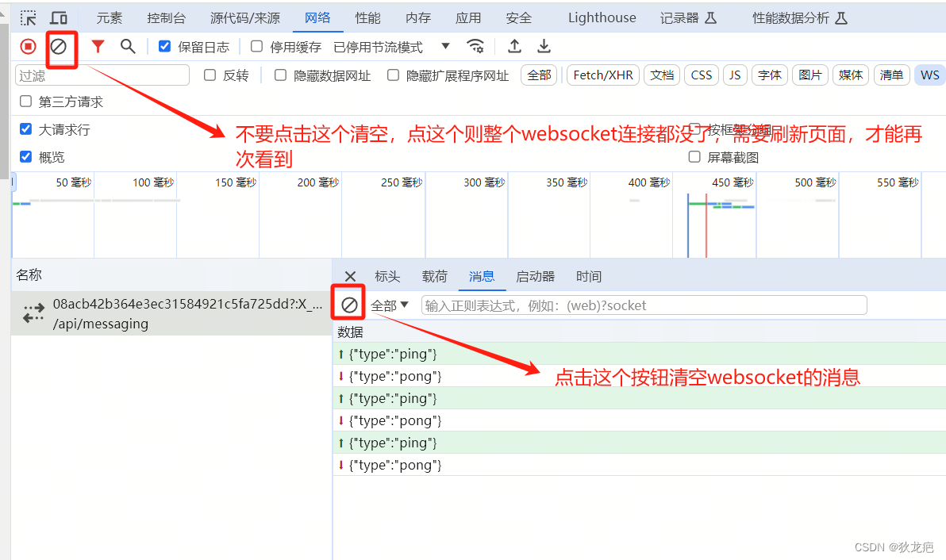The height and width of the screenshot is (560, 946).
Task: Click the 过滤 filter input field
Action: [x=102, y=75]
